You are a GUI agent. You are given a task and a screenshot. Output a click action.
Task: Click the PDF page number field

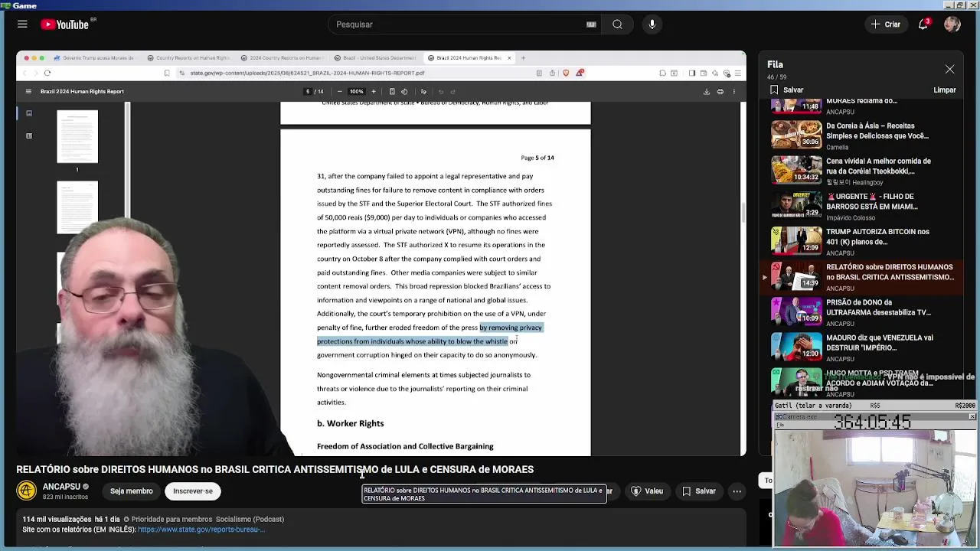[308, 92]
